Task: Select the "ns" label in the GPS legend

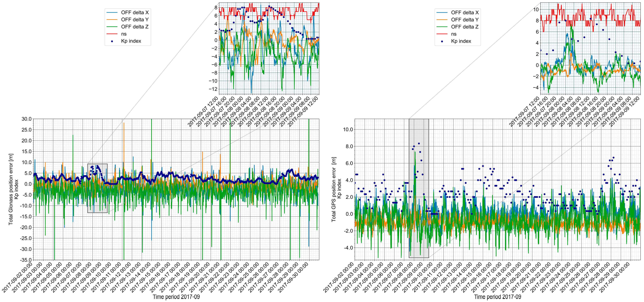Action: click(x=454, y=34)
